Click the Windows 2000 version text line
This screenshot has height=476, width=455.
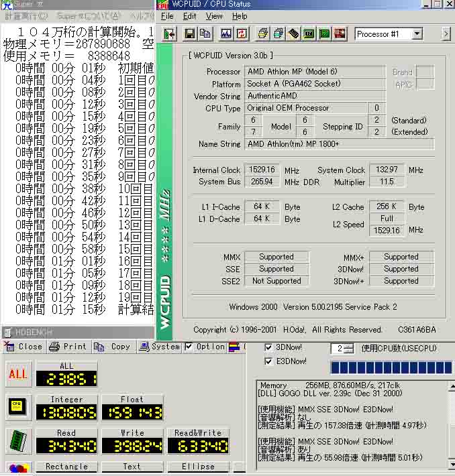coord(313,307)
